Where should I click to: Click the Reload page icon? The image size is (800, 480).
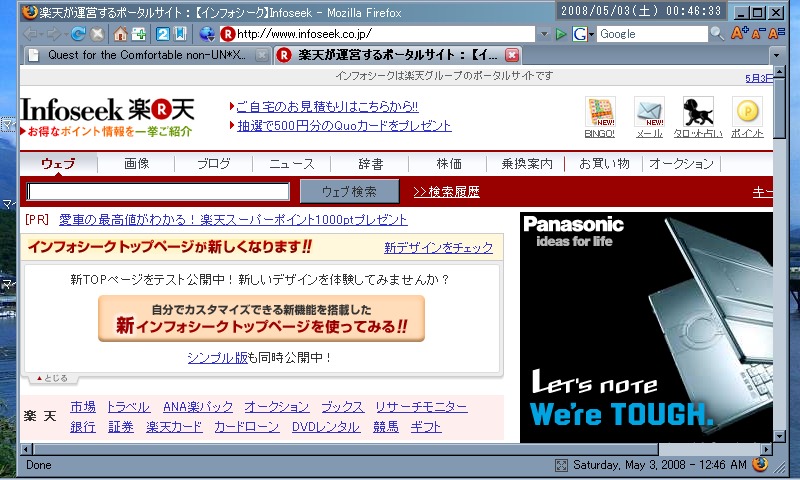[x=78, y=34]
